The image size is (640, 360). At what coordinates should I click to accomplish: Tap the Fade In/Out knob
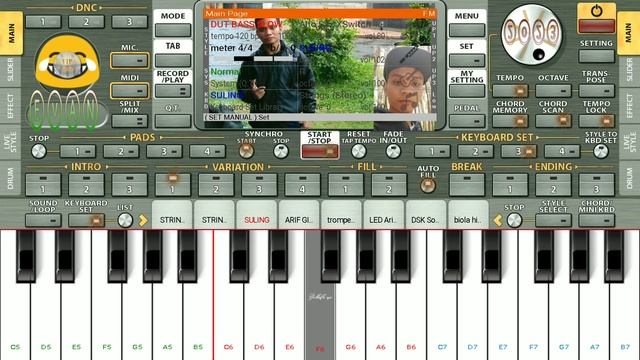[393, 151]
